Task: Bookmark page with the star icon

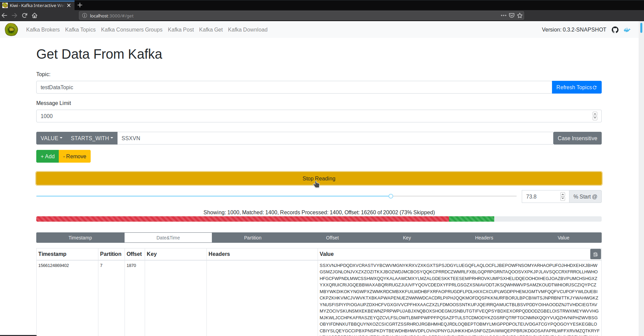Action: 520,15
